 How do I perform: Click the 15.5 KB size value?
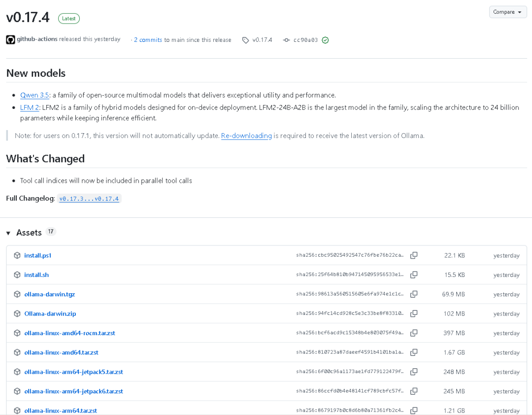pos(455,275)
